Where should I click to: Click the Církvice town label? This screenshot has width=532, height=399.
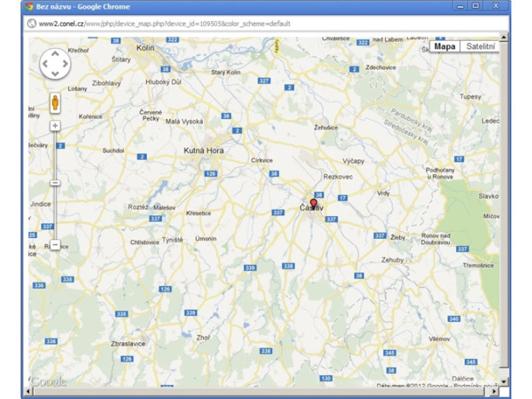tap(261, 160)
